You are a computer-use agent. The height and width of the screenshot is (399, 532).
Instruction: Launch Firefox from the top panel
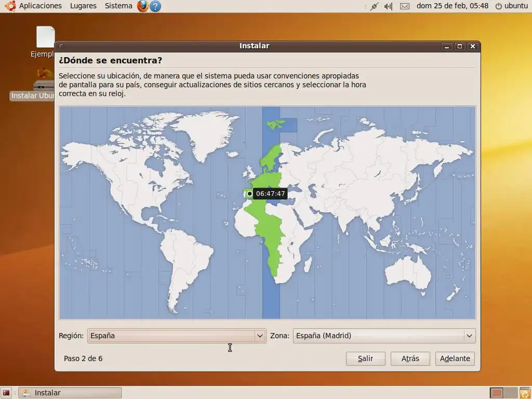pos(143,6)
